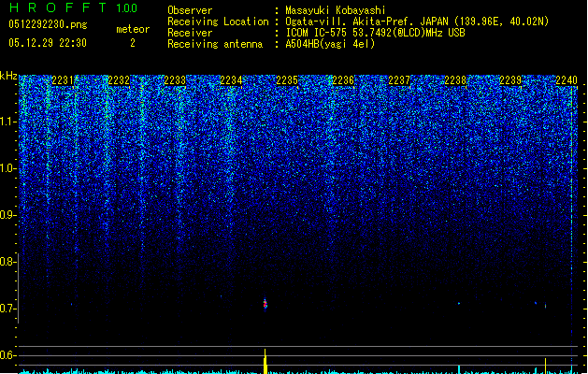
Task: Click the ICOM IC-575 receiver text
Action: [376, 33]
